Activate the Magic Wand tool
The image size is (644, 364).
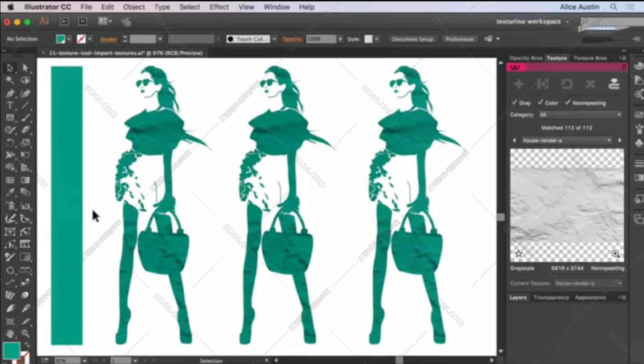click(x=10, y=80)
